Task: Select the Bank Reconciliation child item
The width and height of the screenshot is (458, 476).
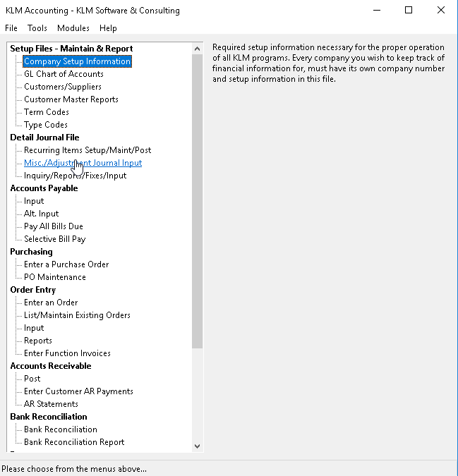Action: coord(61,429)
